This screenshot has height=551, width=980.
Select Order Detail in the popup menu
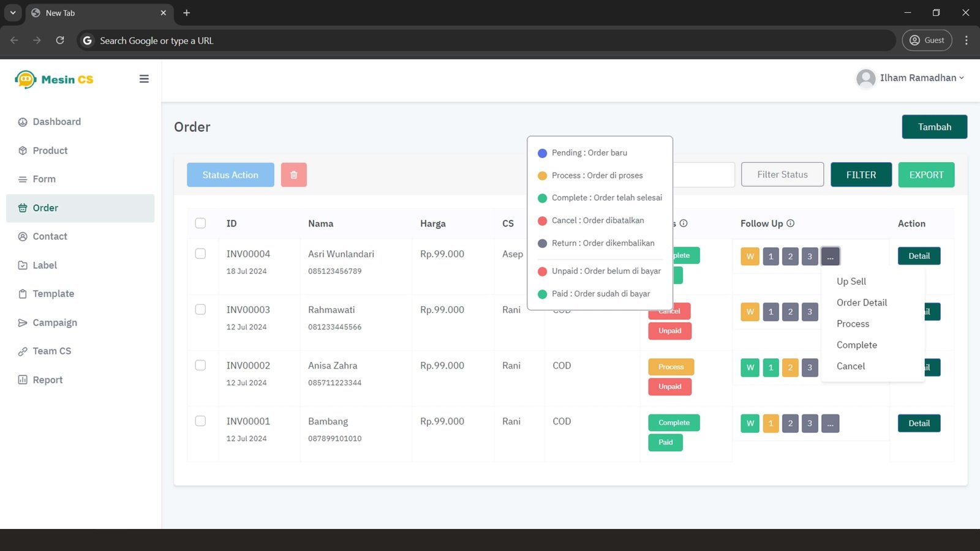coord(861,302)
